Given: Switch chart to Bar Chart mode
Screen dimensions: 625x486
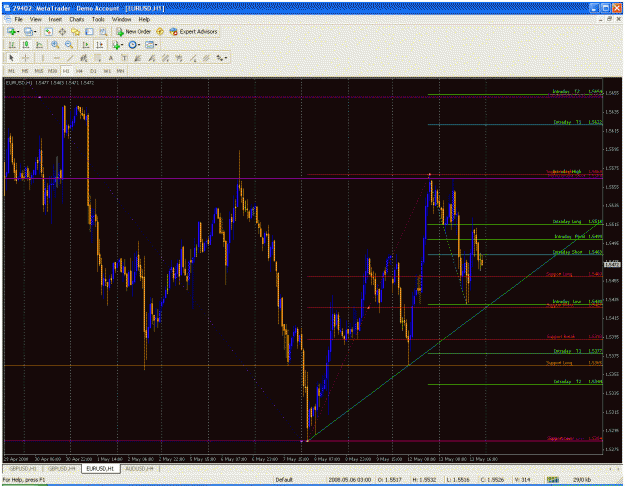Looking at the screenshot, I should pyautogui.click(x=12, y=45).
